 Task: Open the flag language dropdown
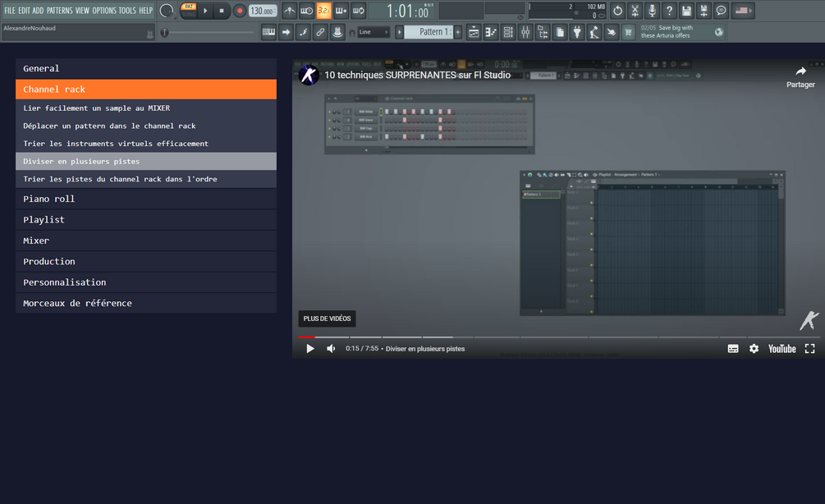pyautogui.click(x=743, y=11)
